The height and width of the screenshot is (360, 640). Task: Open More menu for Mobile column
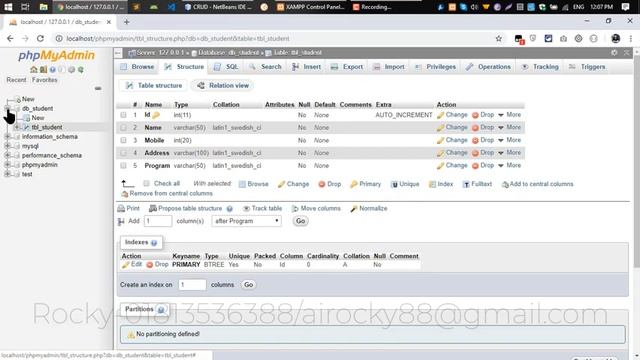(x=509, y=140)
